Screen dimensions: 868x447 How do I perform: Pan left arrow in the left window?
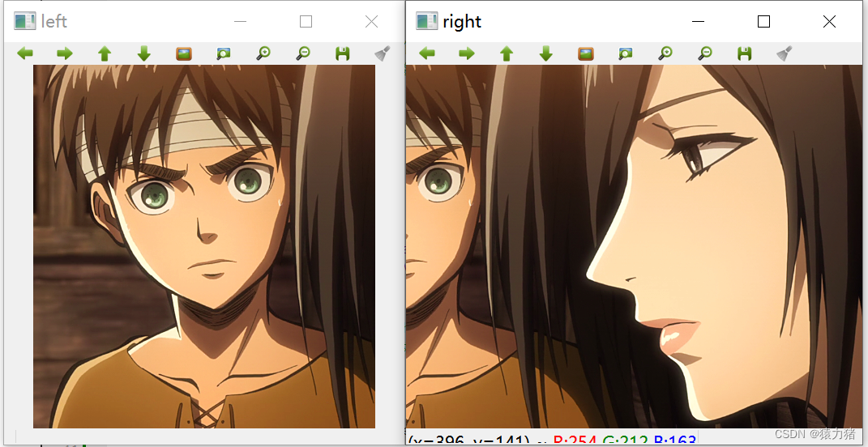[x=25, y=53]
